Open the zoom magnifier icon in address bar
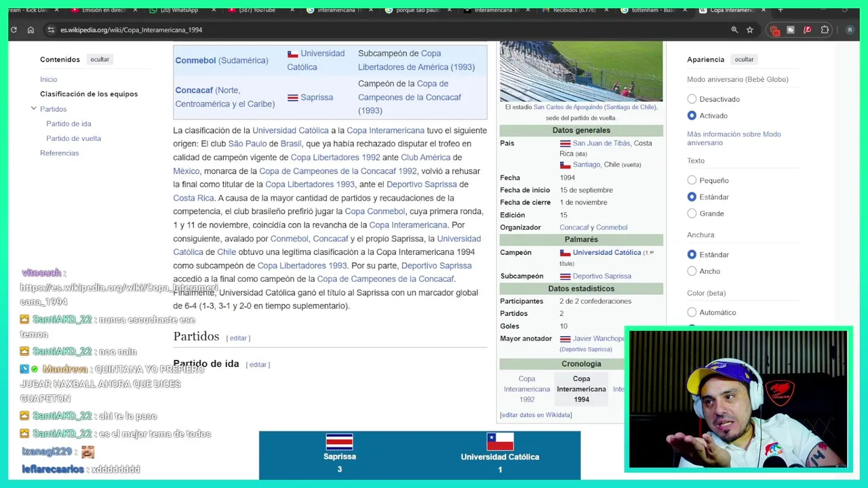The height and width of the screenshot is (488, 868). point(734,30)
